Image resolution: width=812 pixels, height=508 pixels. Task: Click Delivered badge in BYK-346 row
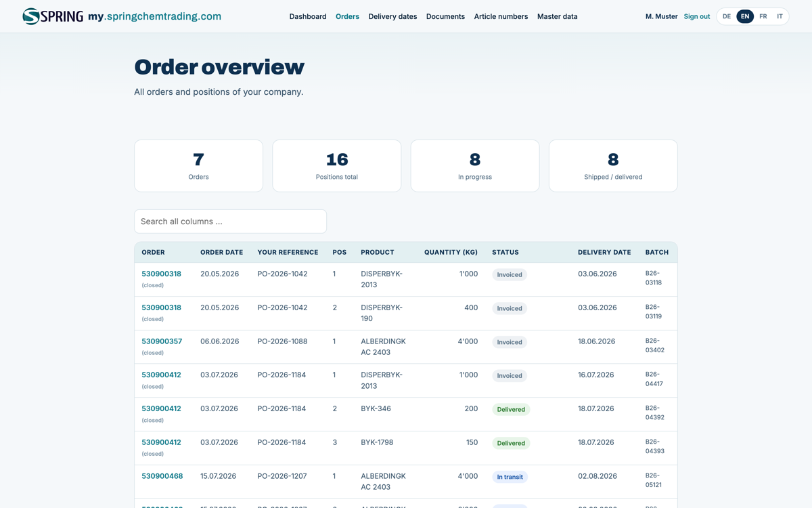pos(511,409)
